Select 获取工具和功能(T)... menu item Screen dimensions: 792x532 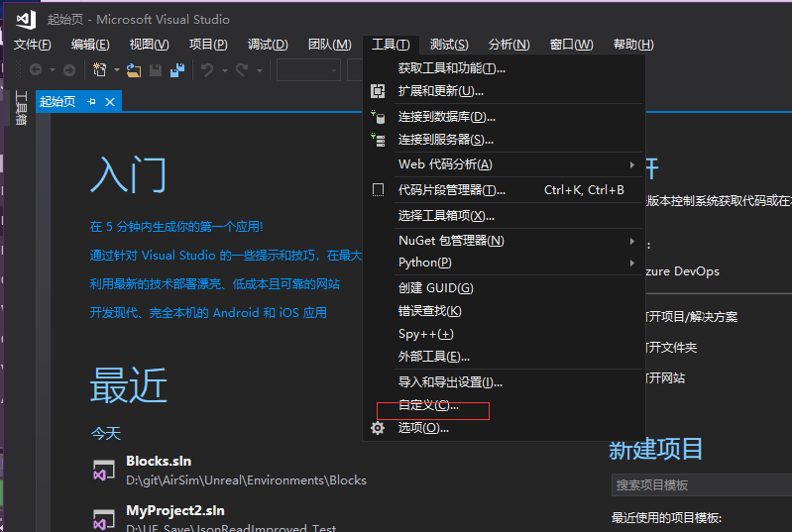(505, 68)
